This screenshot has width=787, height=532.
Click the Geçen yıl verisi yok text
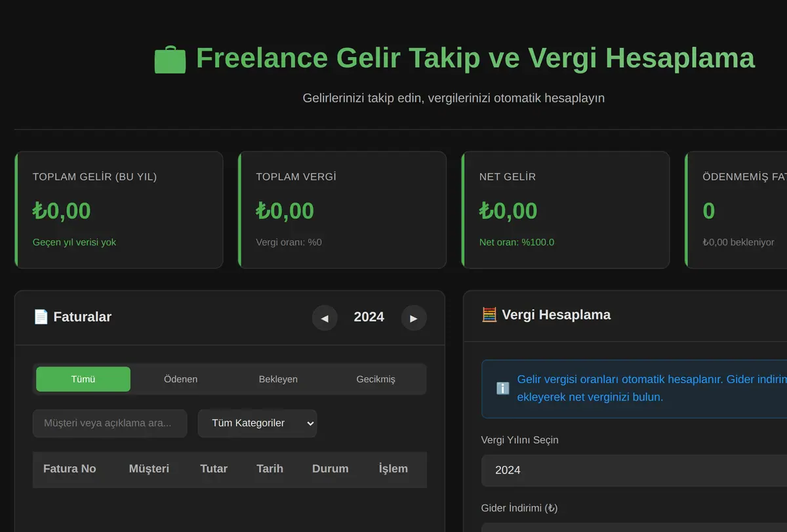[x=74, y=242]
